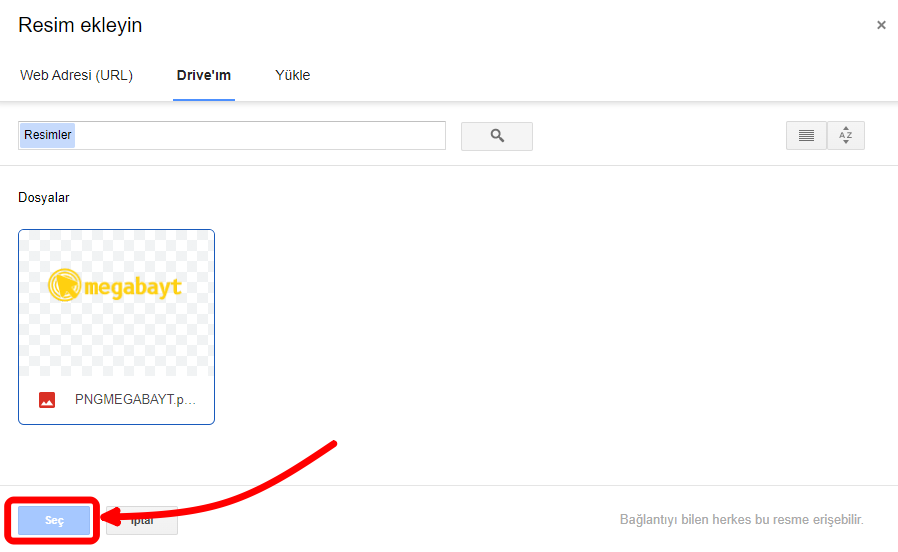Open the A-Z sort options
Viewport: 898px width, 552px height.
click(846, 136)
